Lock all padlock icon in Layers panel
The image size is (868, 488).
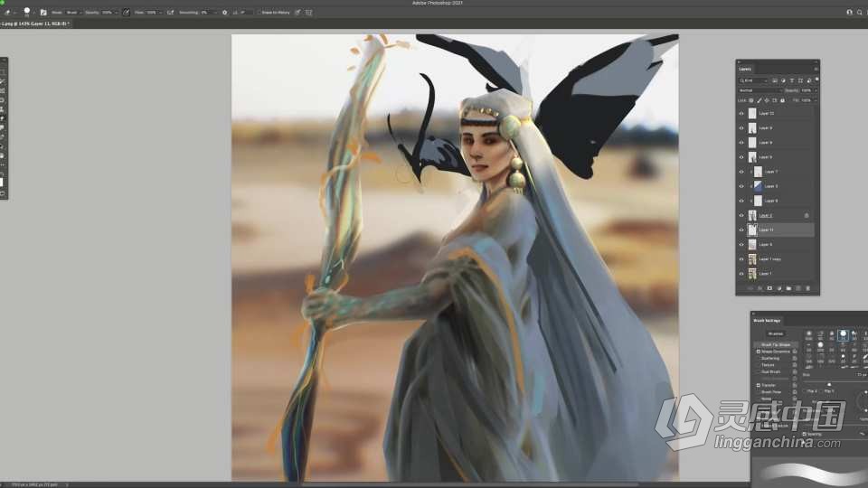pyautogui.click(x=782, y=100)
